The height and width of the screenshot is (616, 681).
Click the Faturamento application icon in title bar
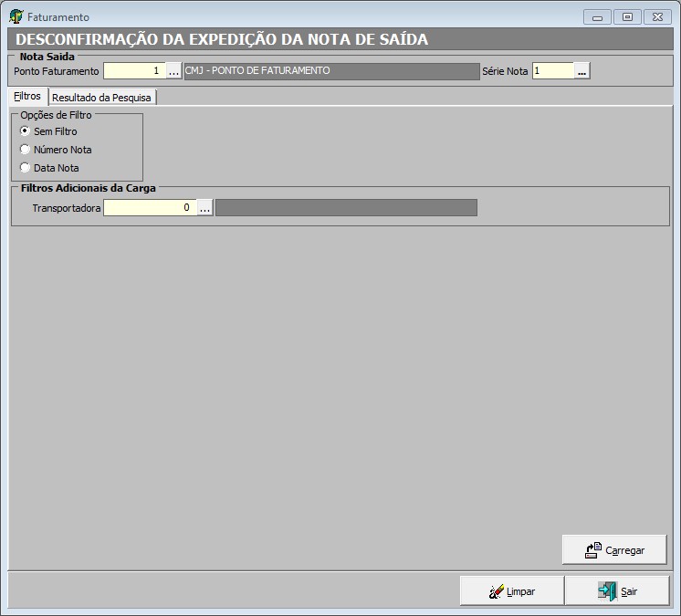16,16
